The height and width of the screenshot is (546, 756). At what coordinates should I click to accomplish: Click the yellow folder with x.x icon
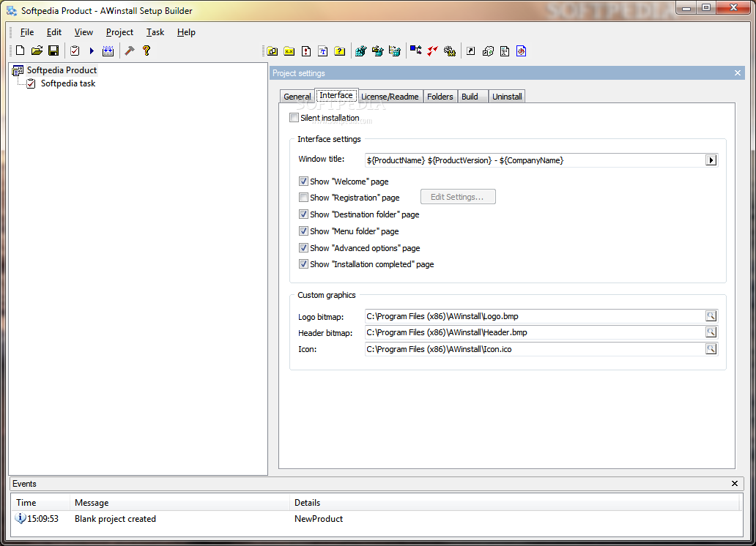click(x=289, y=51)
